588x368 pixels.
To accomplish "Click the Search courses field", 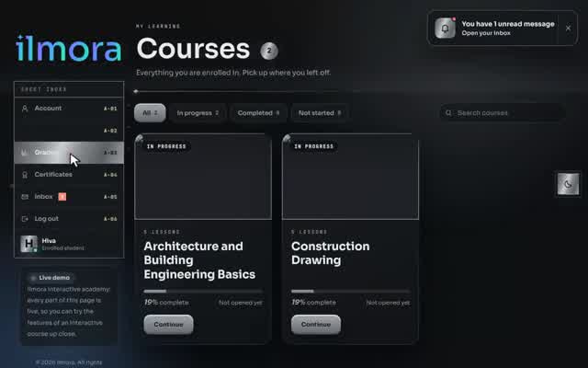I will point(503,112).
